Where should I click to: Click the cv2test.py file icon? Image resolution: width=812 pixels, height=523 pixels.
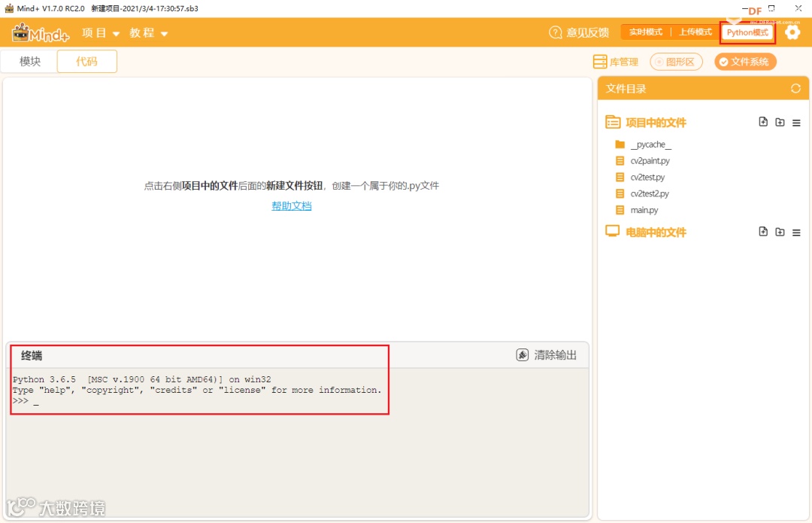click(x=620, y=178)
